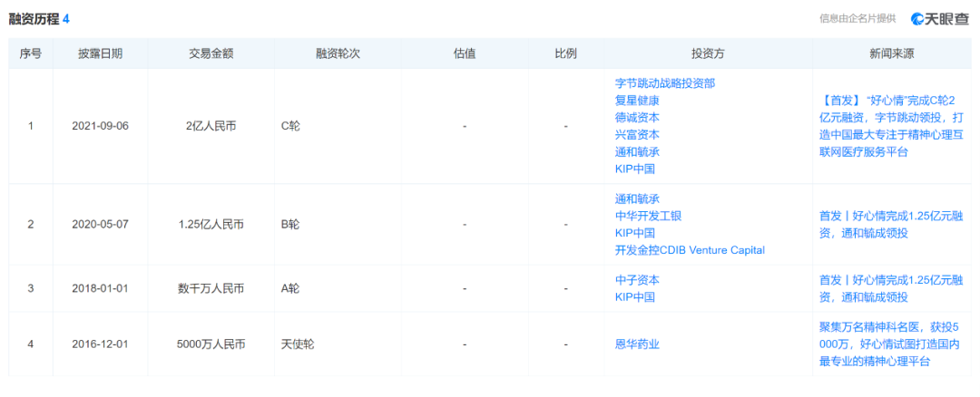Open 开发金控CDIB Venture Capital link
This screenshot has width=980, height=397.
coord(690,250)
